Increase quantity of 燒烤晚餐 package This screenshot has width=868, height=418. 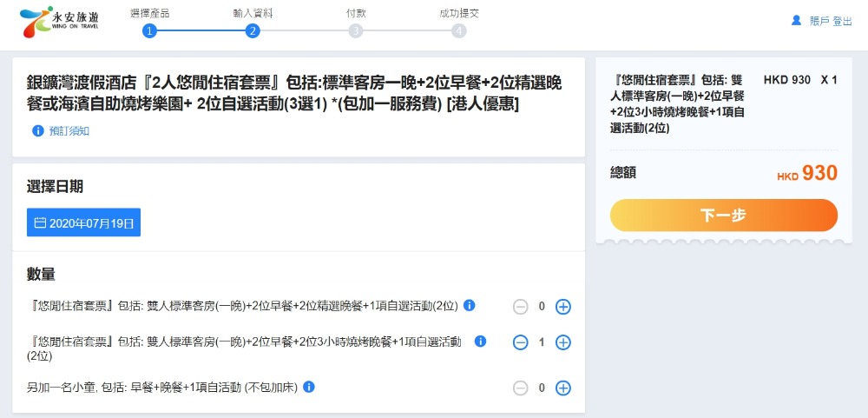[x=562, y=342]
